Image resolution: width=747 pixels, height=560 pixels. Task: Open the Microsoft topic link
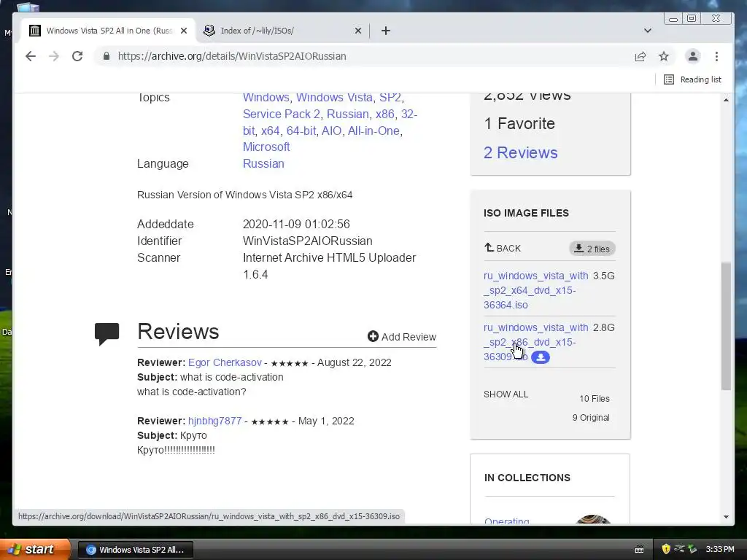(266, 147)
